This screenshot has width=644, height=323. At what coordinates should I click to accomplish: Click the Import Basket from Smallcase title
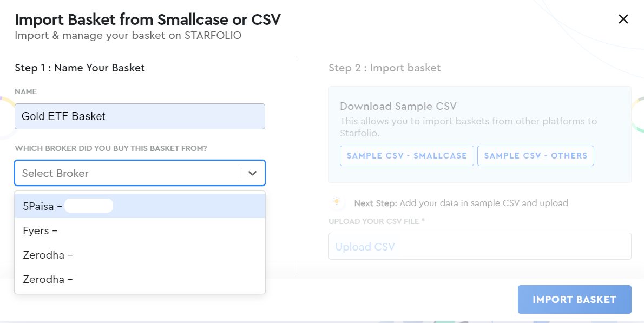pos(147,19)
